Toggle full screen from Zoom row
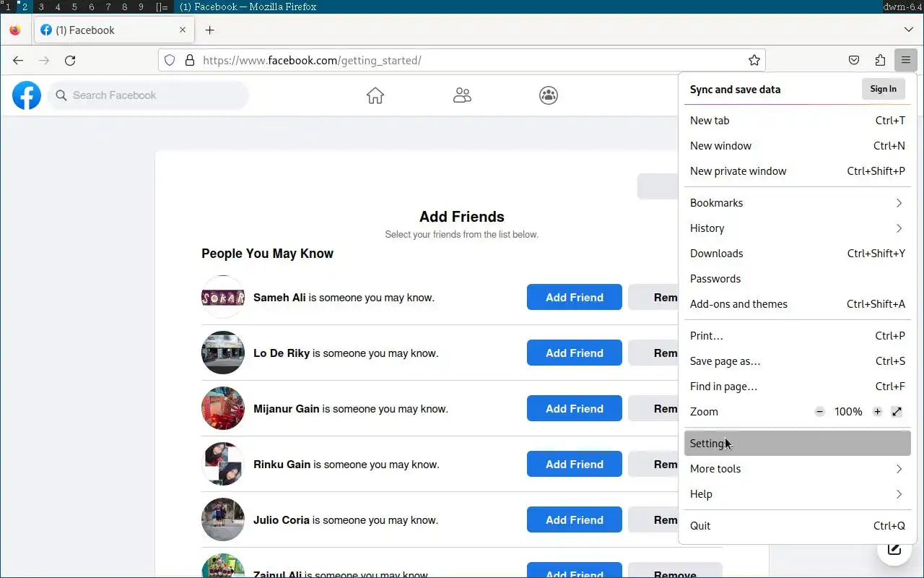This screenshot has height=578, width=924. point(897,412)
